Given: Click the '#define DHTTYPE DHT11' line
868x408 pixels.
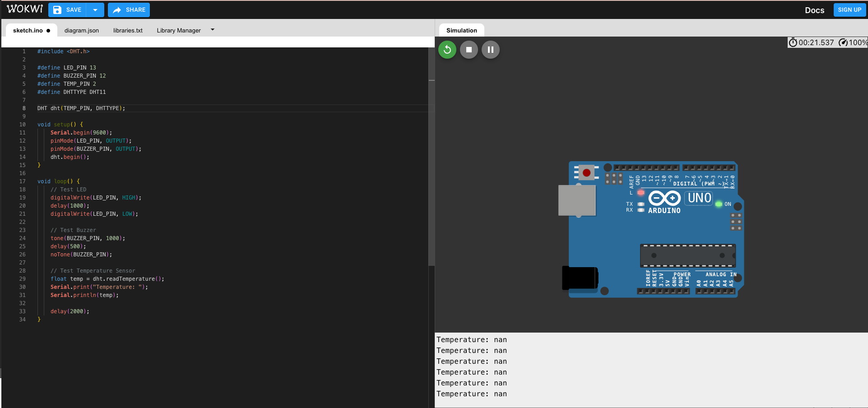Looking at the screenshot, I should coord(71,92).
